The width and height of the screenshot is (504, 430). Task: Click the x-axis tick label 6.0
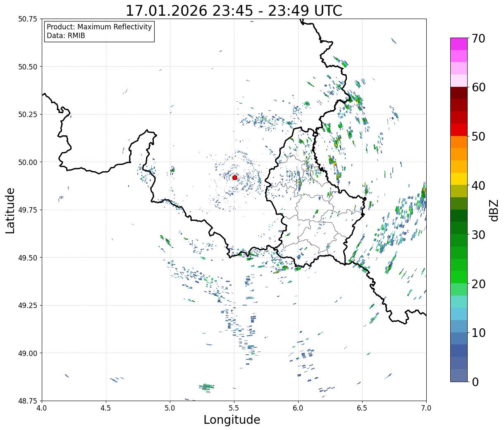tap(298, 408)
